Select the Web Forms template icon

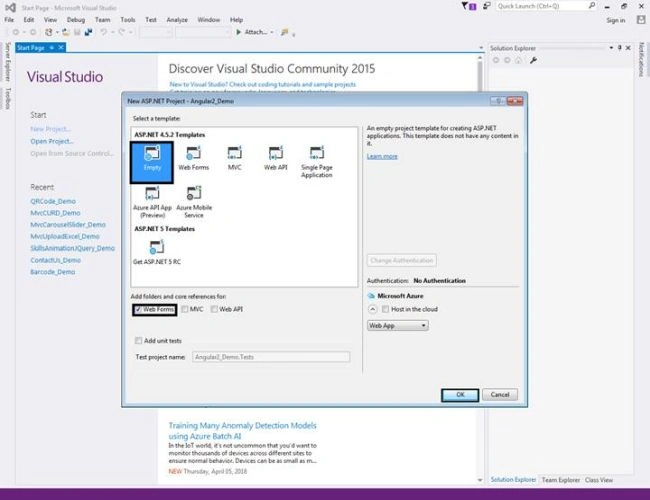tap(193, 158)
